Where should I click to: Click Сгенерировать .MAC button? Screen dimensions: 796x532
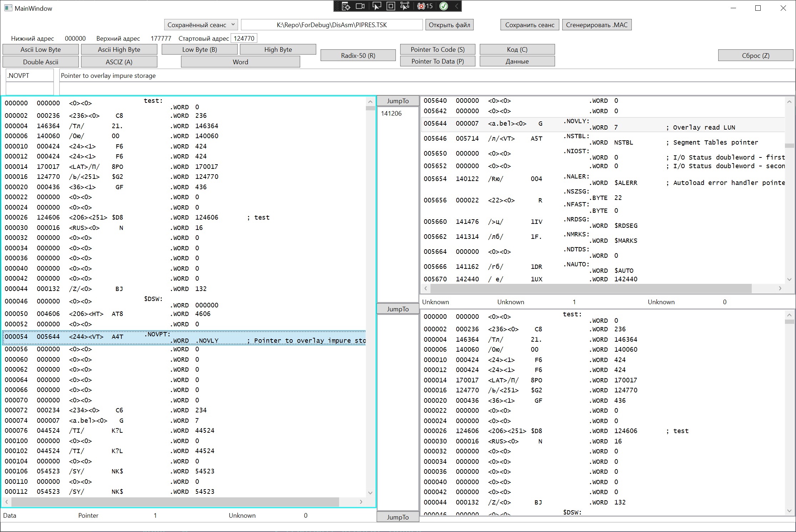596,25
